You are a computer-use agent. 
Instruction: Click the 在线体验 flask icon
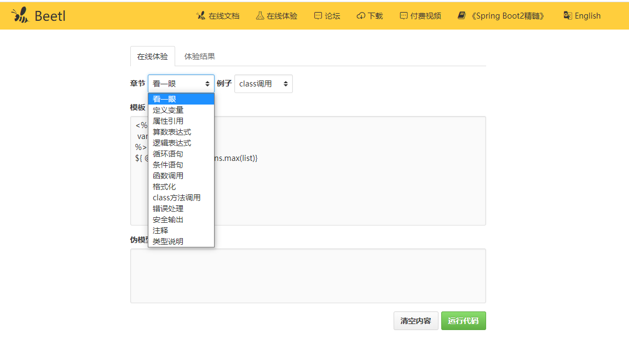point(259,16)
